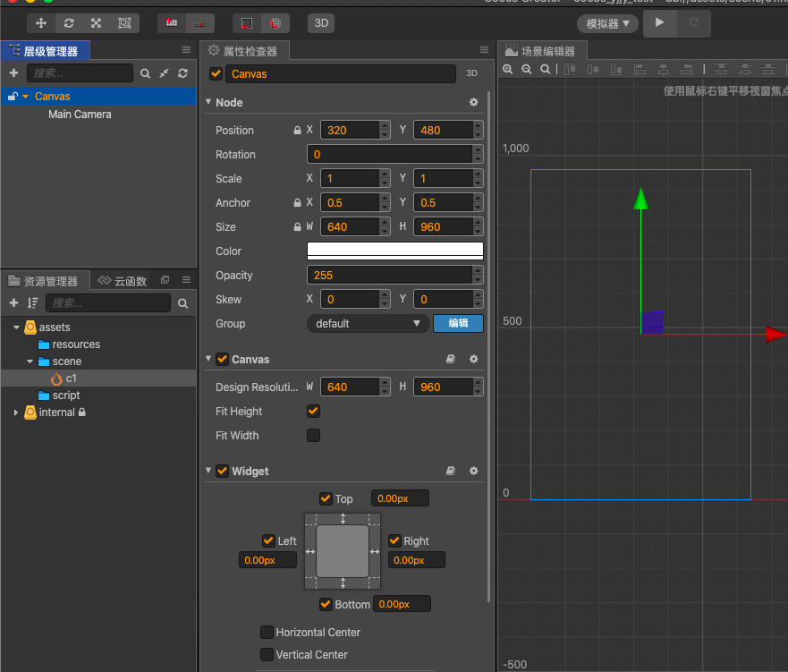Screen dimensions: 788x672
Task: Start preview with the Play button
Action: point(660,22)
